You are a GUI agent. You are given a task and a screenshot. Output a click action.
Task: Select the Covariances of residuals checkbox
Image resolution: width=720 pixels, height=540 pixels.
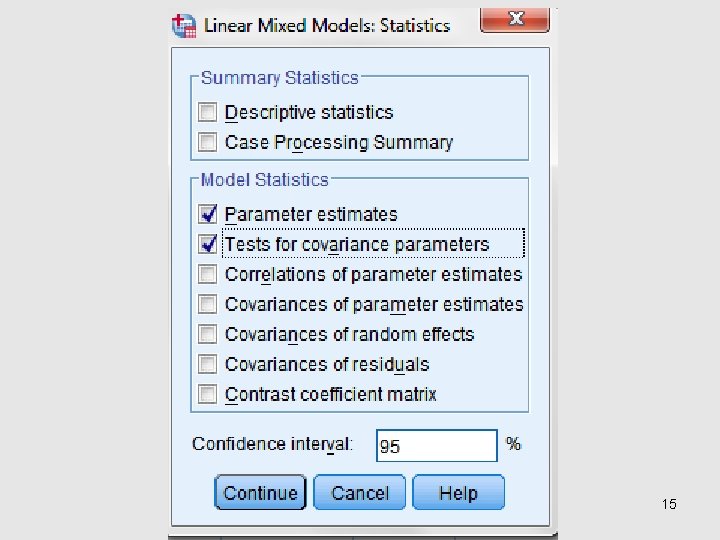208,364
